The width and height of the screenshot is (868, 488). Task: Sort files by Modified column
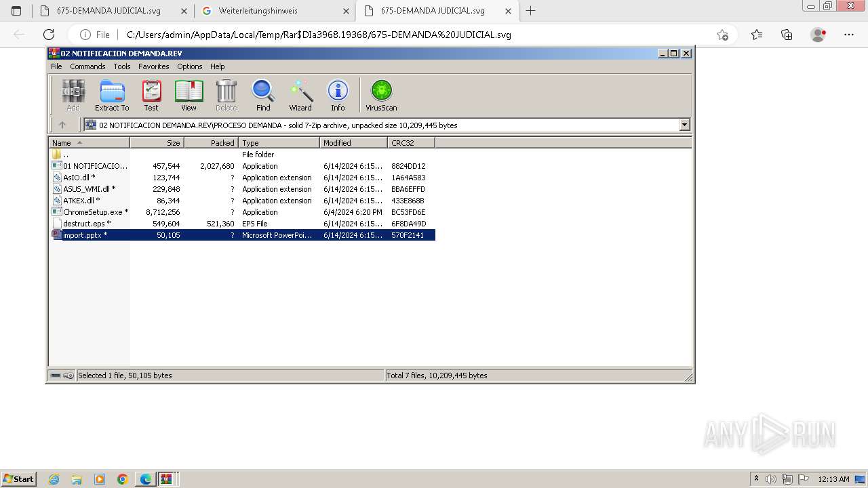pos(353,143)
